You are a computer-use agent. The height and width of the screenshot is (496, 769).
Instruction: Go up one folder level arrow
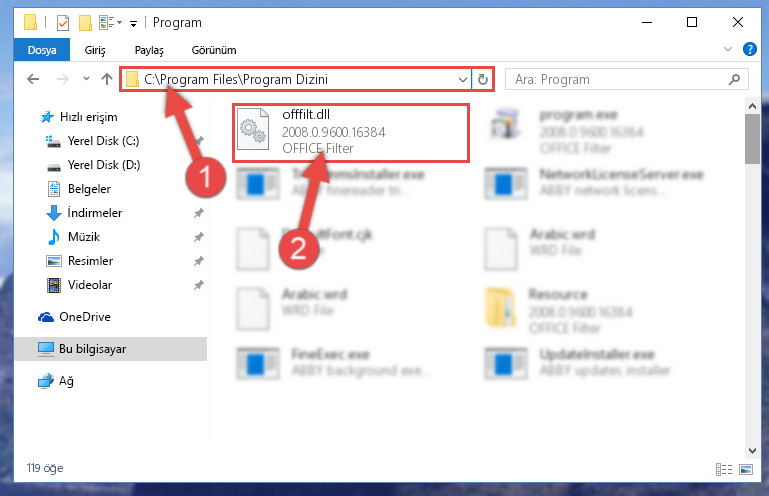[x=107, y=79]
